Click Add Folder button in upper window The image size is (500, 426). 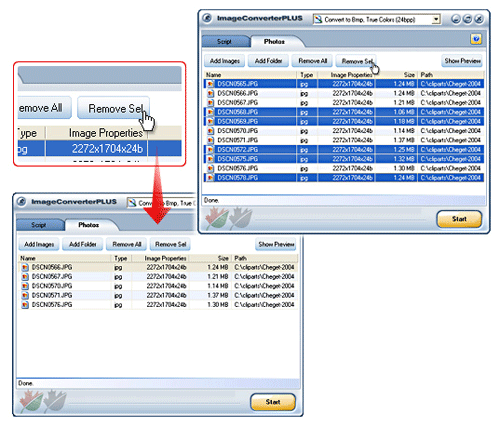pos(268,61)
